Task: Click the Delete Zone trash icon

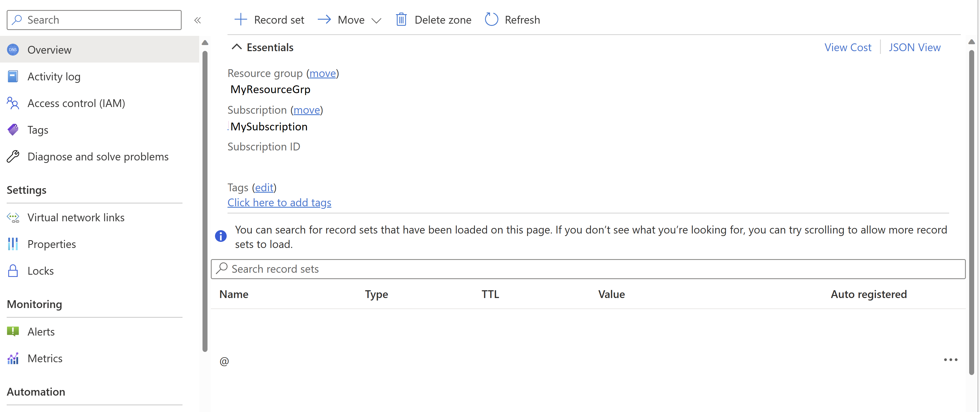Action: click(x=400, y=19)
